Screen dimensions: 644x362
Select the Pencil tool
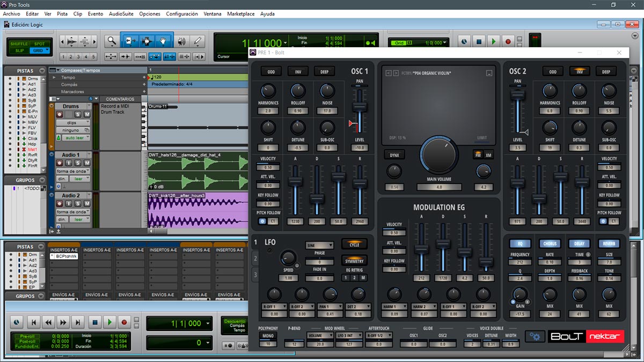[x=197, y=41]
